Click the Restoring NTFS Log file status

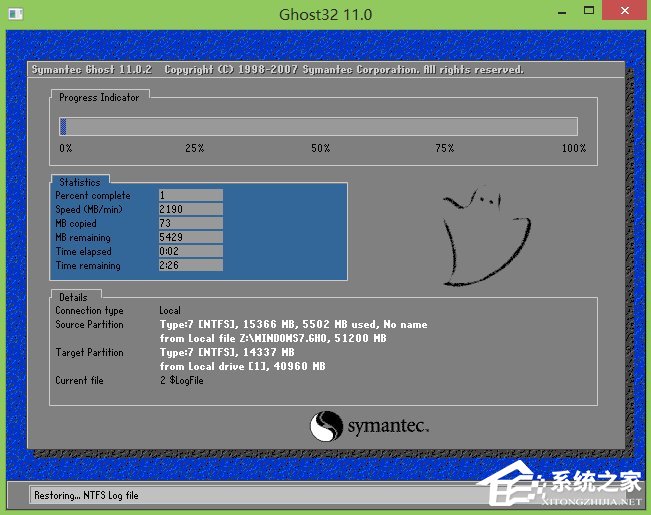pyautogui.click(x=86, y=495)
